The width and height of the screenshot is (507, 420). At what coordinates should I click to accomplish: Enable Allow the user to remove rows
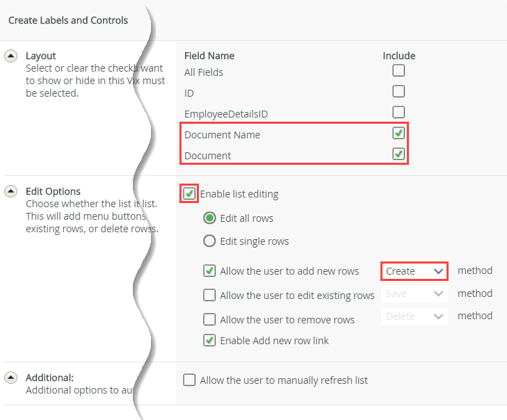tap(209, 319)
